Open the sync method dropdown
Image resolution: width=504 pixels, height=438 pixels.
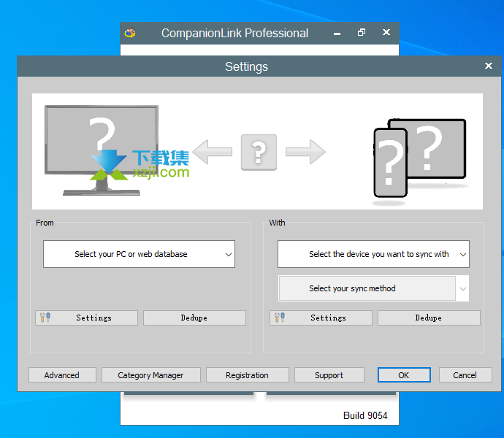pyautogui.click(x=373, y=288)
